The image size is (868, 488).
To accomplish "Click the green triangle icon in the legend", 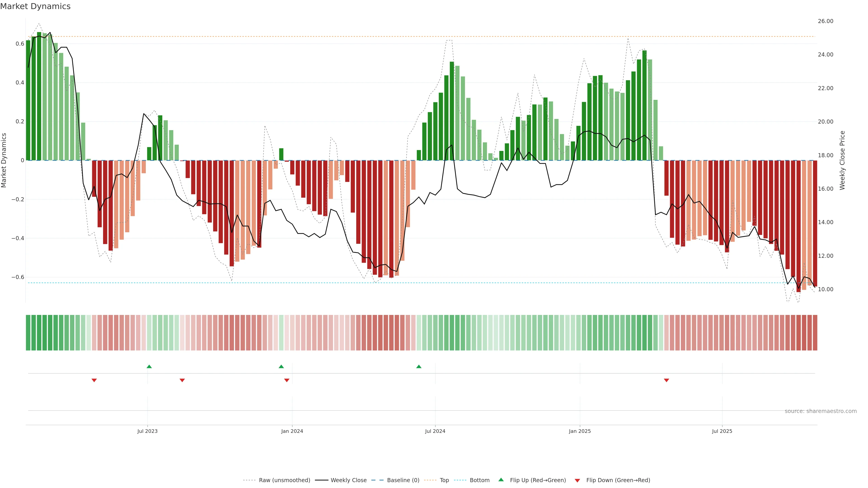I will point(501,480).
